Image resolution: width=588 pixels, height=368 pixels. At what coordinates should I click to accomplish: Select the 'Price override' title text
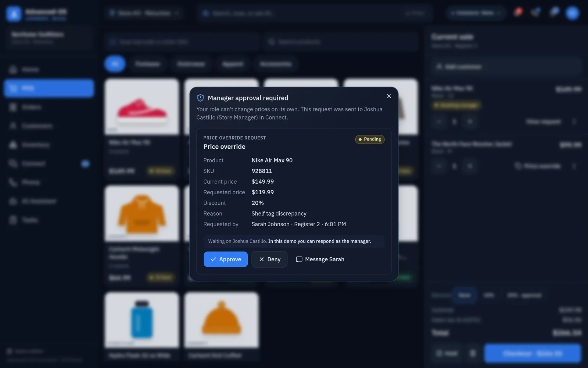(x=224, y=146)
